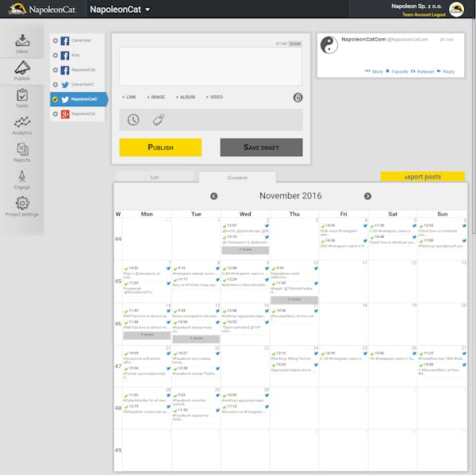Click the round lock icon beside Video
The width and height of the screenshot is (476, 475).
[x=297, y=98]
